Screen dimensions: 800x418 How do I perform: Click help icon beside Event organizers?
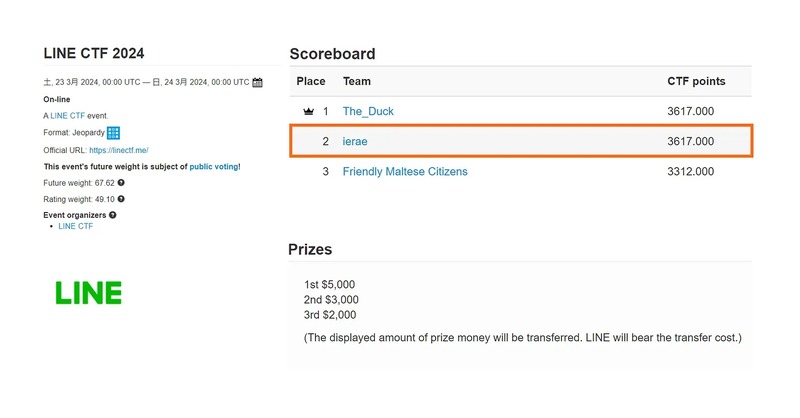(112, 215)
